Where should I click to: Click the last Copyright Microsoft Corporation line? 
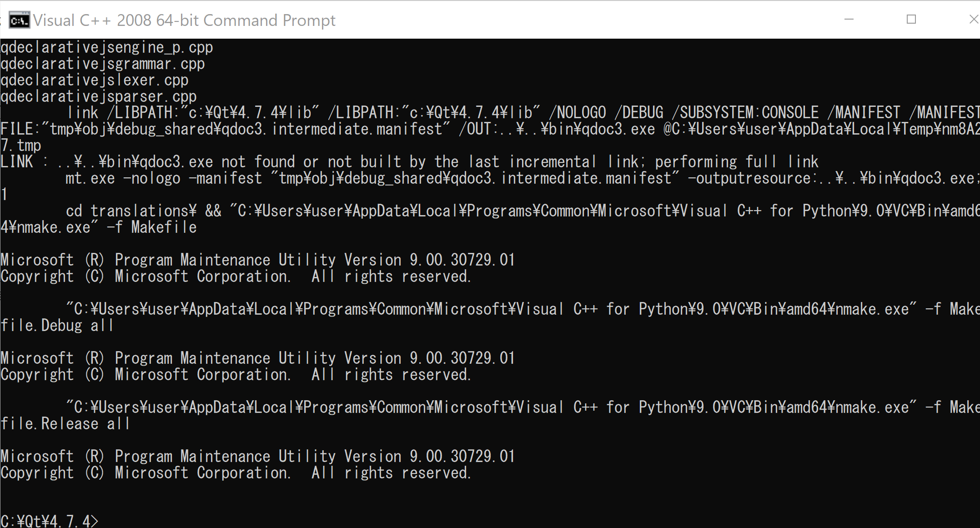[236, 473]
